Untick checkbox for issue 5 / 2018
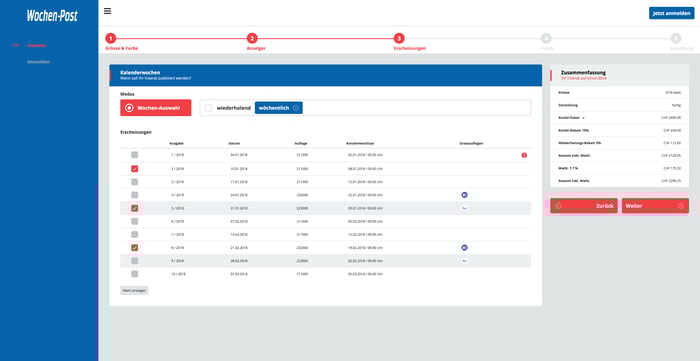Viewport: 700px width, 361px height. click(x=134, y=208)
